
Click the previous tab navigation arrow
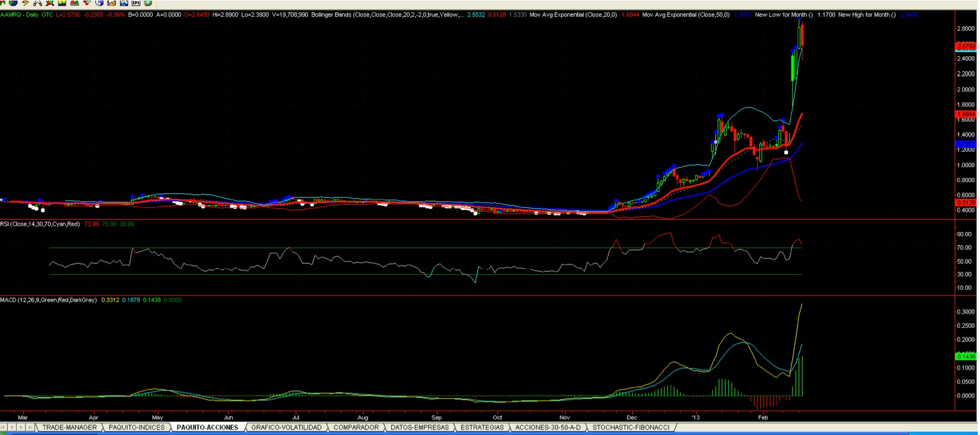click(x=12, y=427)
